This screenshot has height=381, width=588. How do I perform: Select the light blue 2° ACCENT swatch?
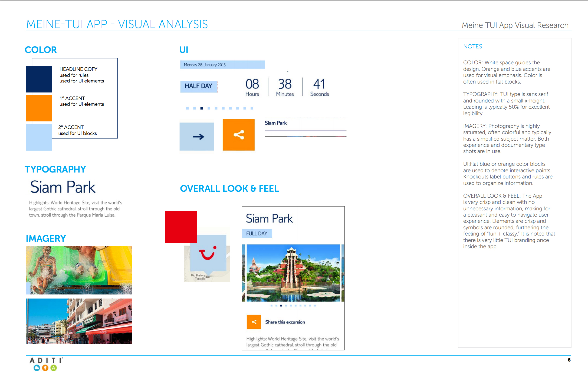click(x=39, y=137)
